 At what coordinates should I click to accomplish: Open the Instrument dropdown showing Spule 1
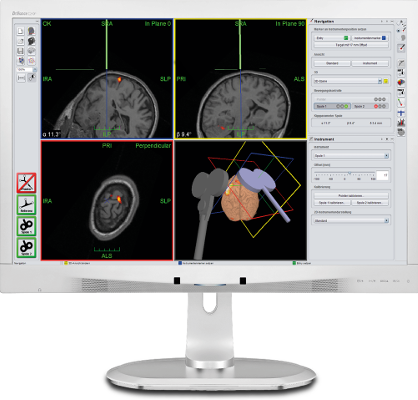pyautogui.click(x=351, y=155)
